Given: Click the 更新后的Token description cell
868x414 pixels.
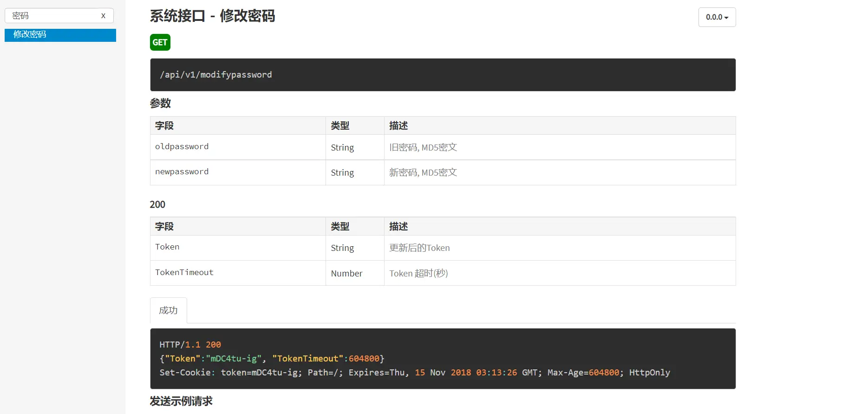Looking at the screenshot, I should point(419,248).
